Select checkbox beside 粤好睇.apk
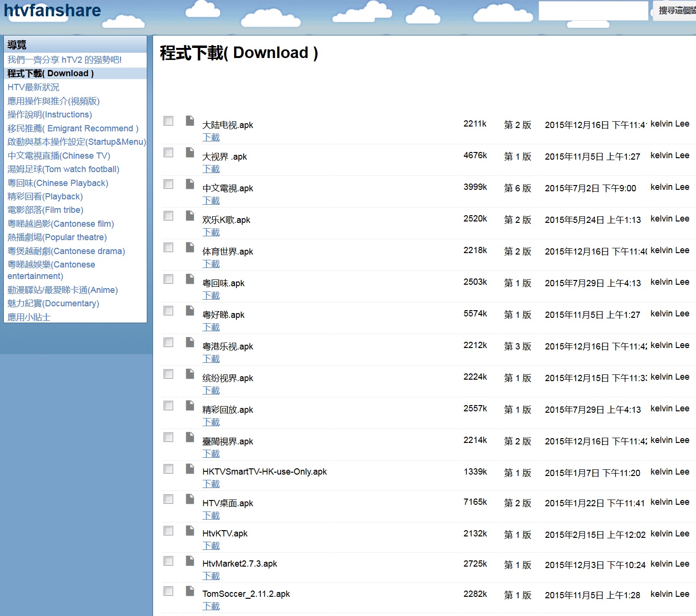 pyautogui.click(x=168, y=311)
